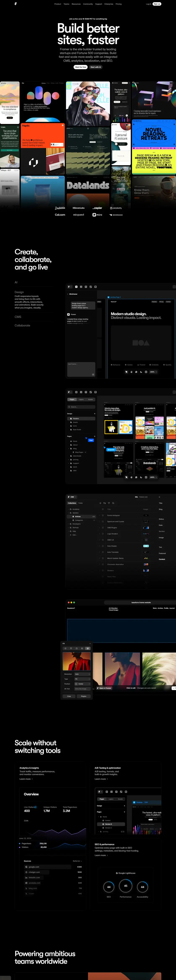Open the Type Fill dropdown
Image resolution: width=176 pixels, height=980 pixels.
(82, 679)
